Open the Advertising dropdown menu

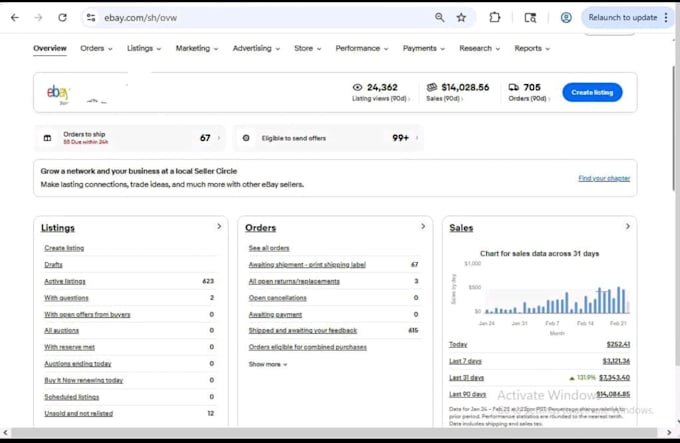click(x=256, y=48)
